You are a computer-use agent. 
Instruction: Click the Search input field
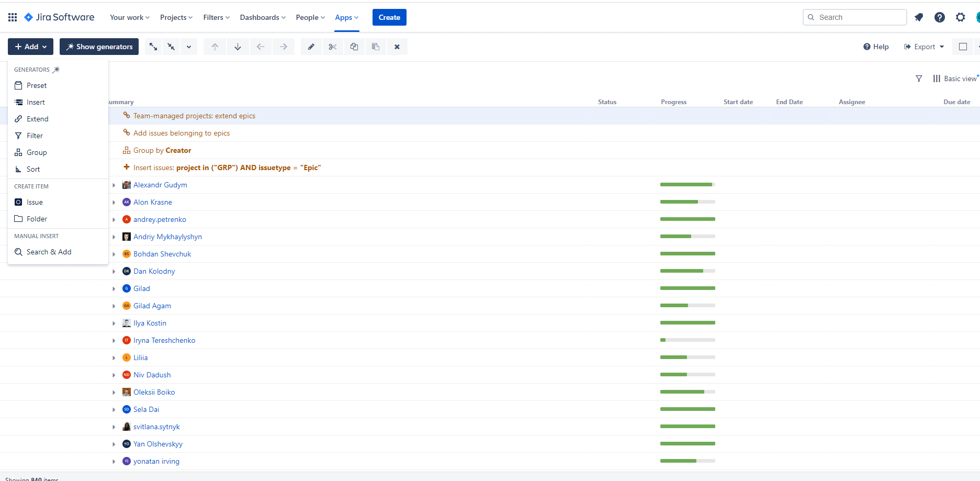tap(855, 17)
